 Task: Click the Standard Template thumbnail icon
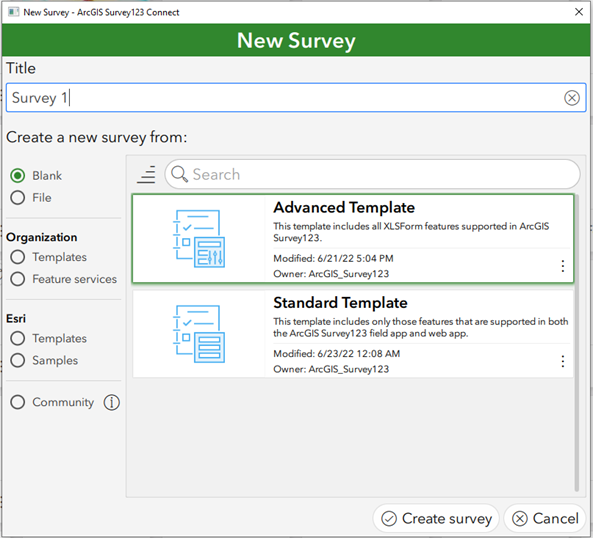click(x=199, y=334)
